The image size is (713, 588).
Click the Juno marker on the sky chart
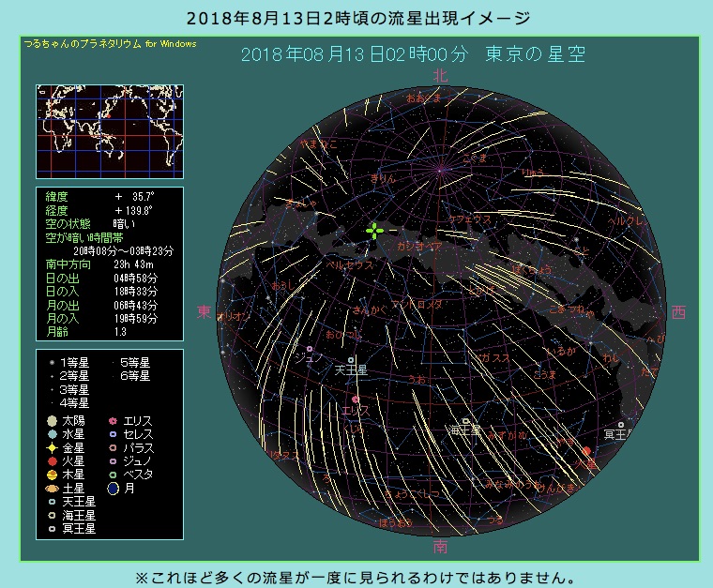tap(310, 349)
